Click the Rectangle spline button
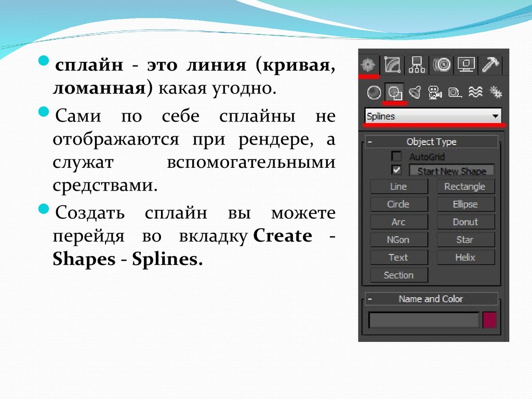This screenshot has height=399, width=532. (x=465, y=187)
